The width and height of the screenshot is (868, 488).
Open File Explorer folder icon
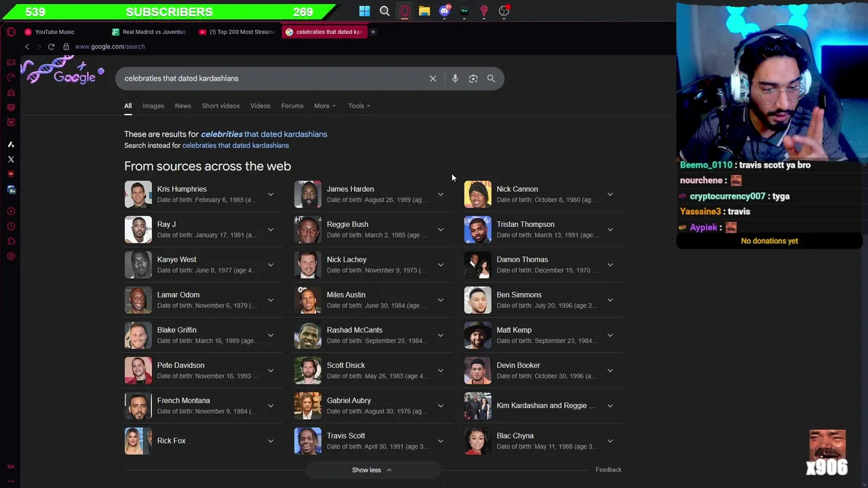tap(424, 11)
